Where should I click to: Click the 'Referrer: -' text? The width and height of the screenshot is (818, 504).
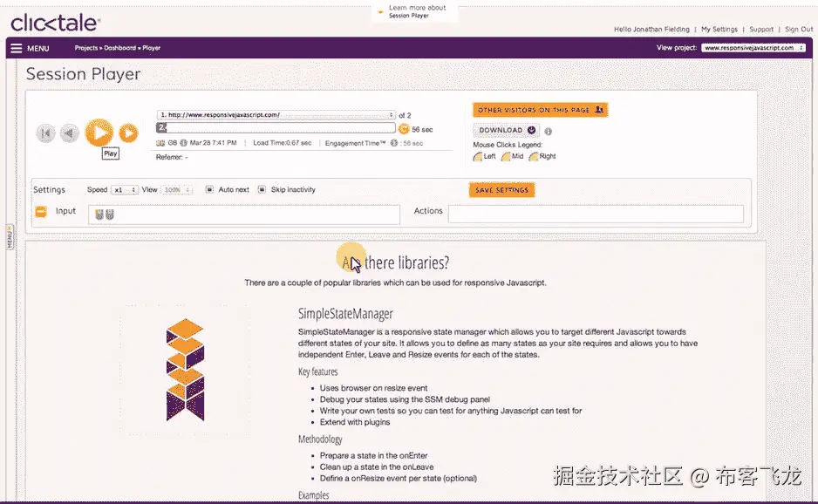click(172, 157)
